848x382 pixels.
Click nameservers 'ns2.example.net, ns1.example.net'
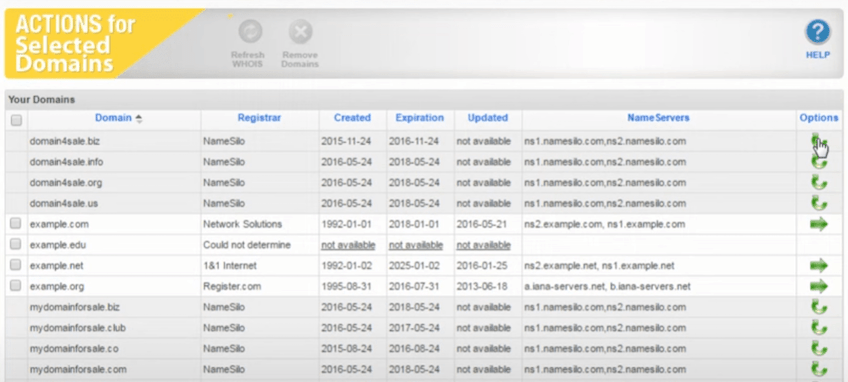click(x=599, y=266)
